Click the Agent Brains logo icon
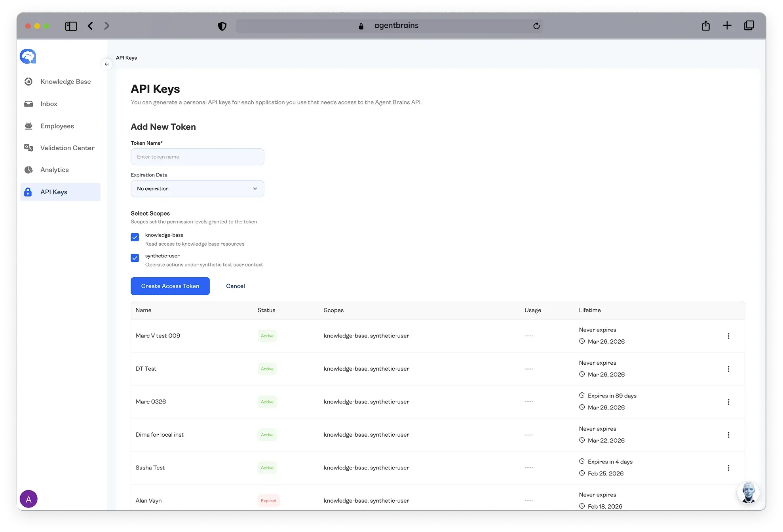This screenshot has height=532, width=783. click(28, 57)
